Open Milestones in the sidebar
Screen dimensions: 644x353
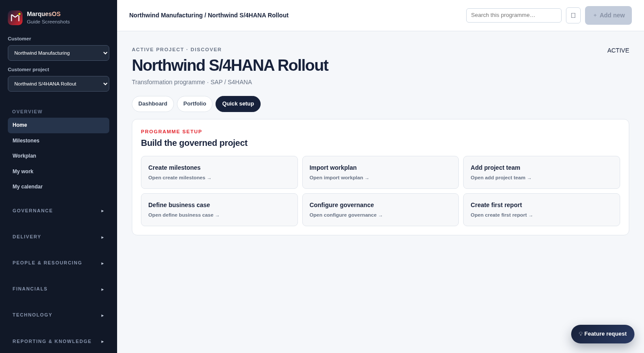tap(59, 141)
